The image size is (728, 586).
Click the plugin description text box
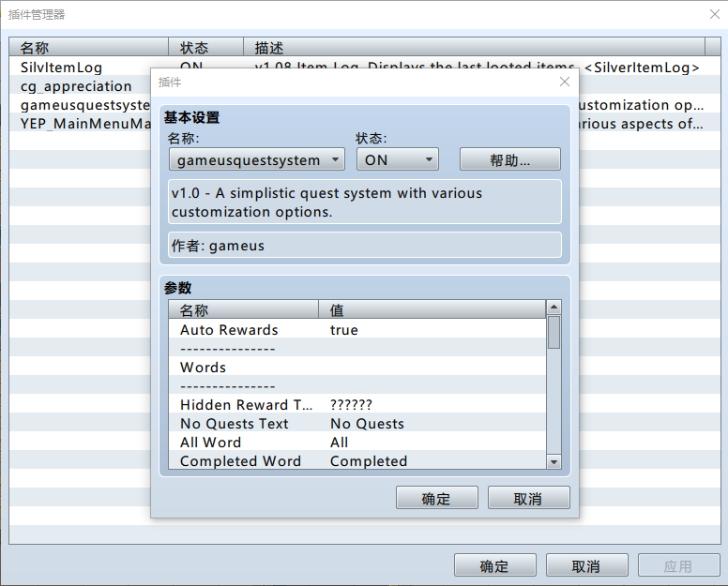[364, 202]
